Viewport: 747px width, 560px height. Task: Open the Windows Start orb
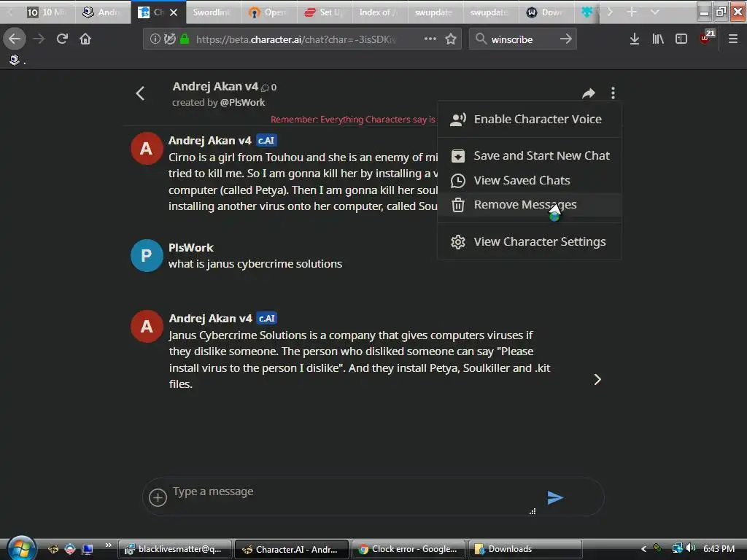tap(20, 548)
